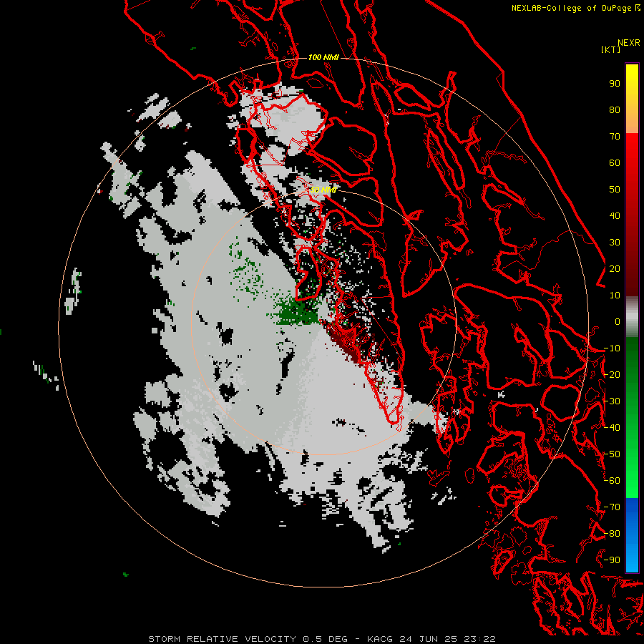Viewport: 644px width, 644px height.
Task: Select the positive 80 knot scale label
Action: [615, 110]
